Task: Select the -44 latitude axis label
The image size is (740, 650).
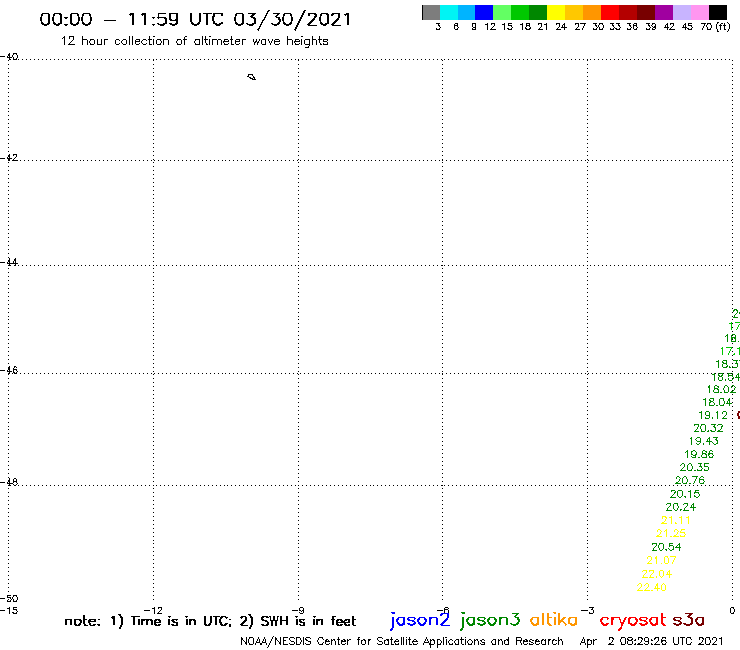Action: (x=9, y=262)
